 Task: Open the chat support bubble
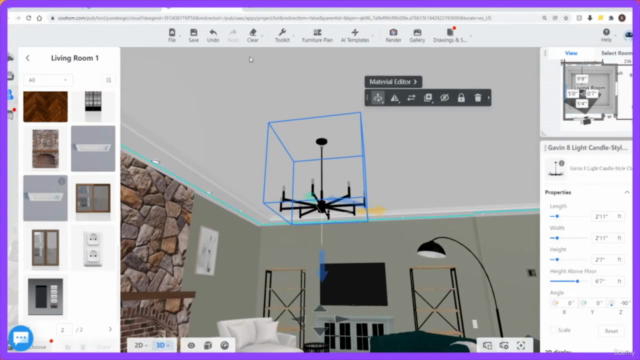pos(21,338)
